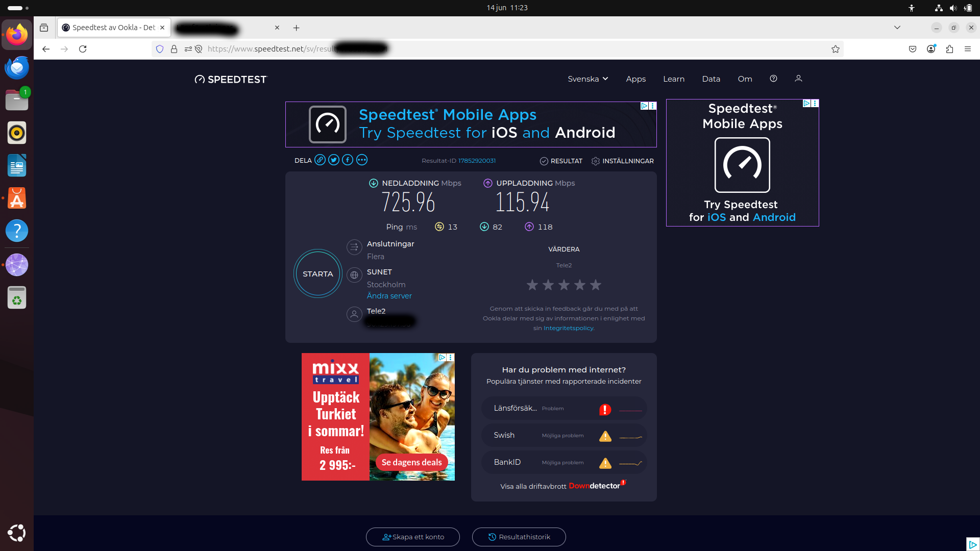This screenshot has width=980, height=551.
Task: Rate Tele2 two stars
Action: (x=548, y=285)
